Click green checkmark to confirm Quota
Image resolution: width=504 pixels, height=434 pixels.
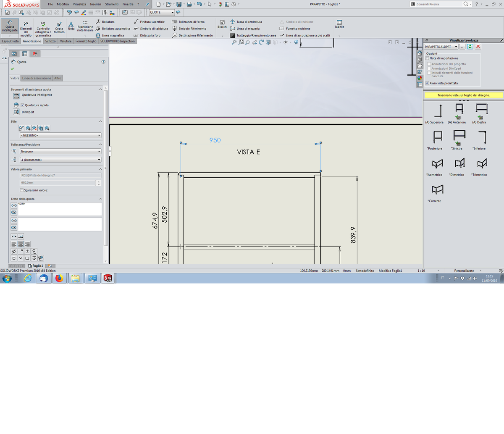point(12,69)
